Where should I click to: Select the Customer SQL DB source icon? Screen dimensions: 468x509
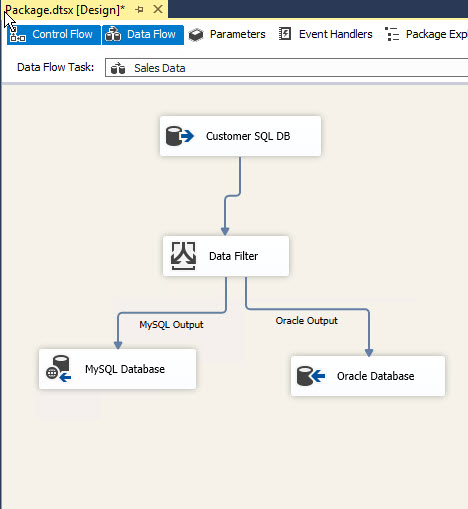179,136
